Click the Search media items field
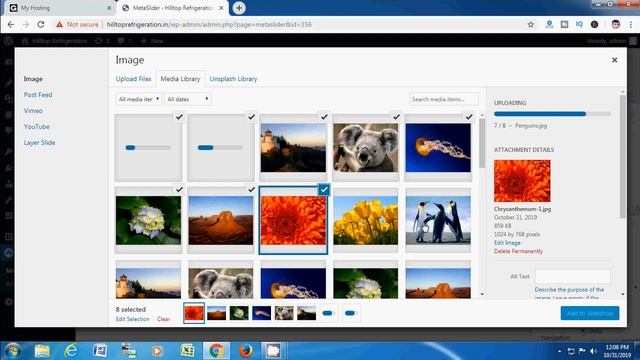640x360 pixels. tap(444, 99)
